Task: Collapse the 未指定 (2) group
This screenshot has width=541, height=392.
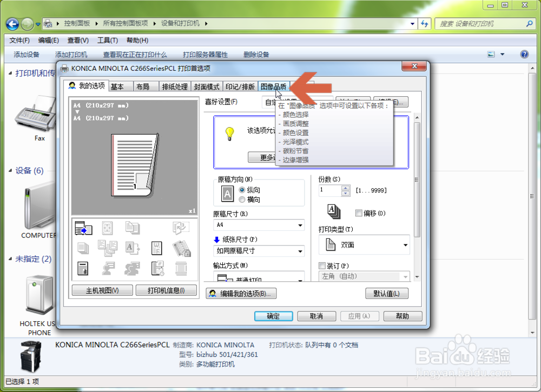Action: pos(10,258)
